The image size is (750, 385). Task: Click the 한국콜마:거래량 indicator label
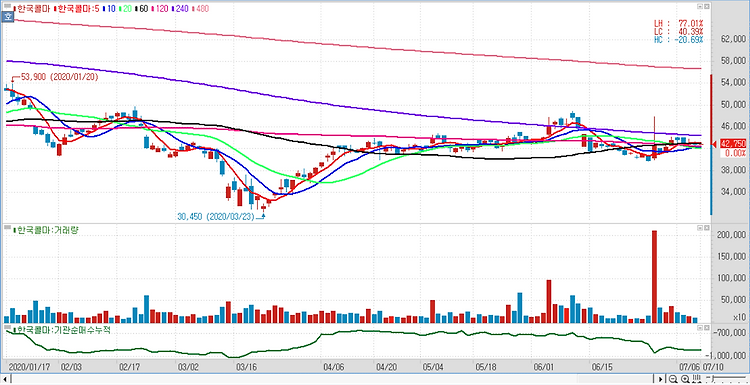[x=47, y=230]
